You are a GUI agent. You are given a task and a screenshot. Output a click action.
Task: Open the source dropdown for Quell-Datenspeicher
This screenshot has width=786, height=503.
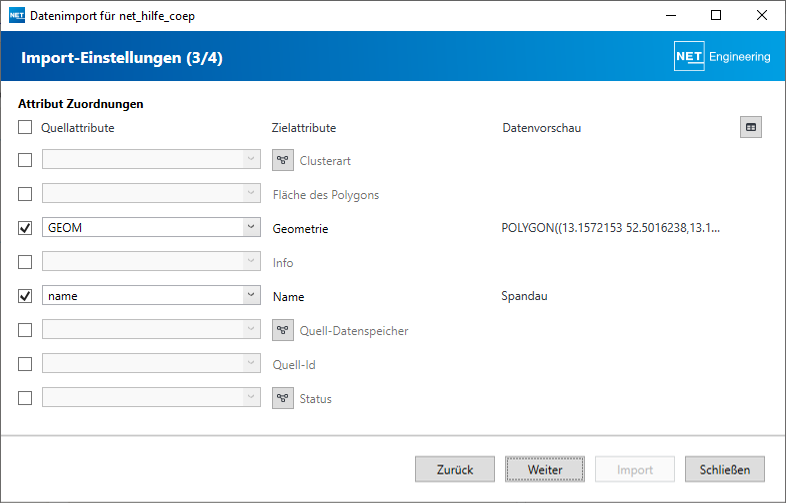coord(151,329)
